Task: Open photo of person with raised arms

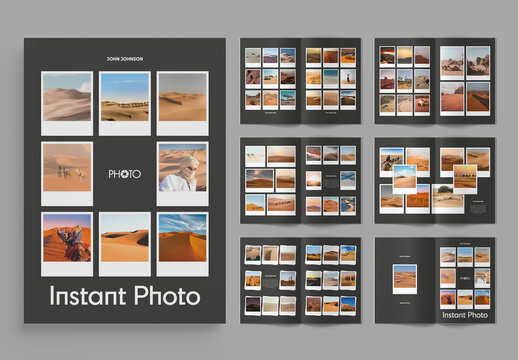Action: 348,79
